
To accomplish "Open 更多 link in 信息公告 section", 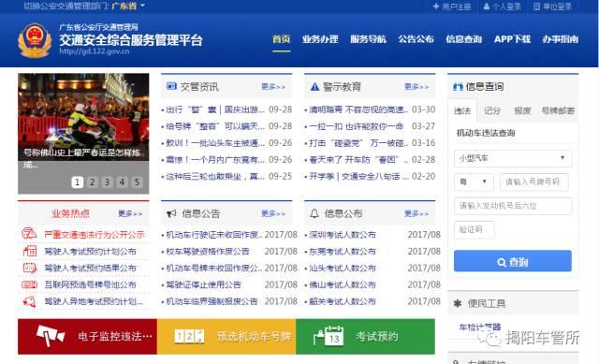I will click(x=273, y=213).
